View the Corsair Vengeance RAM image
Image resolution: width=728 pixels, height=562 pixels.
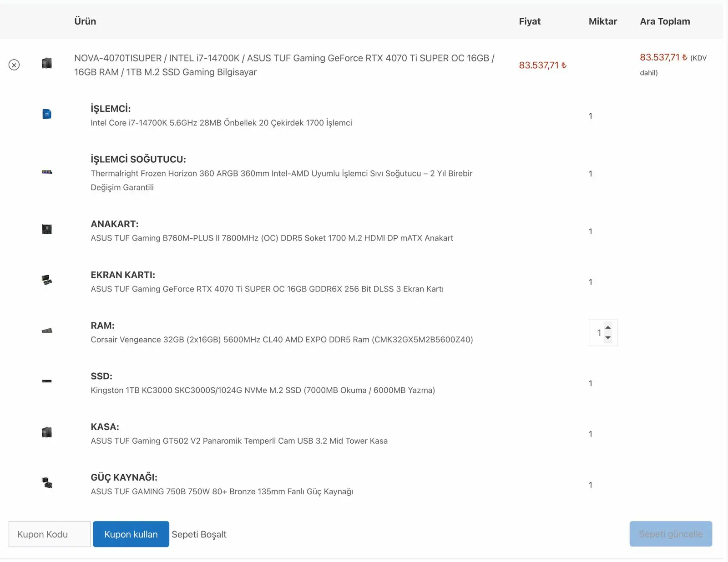pos(47,331)
